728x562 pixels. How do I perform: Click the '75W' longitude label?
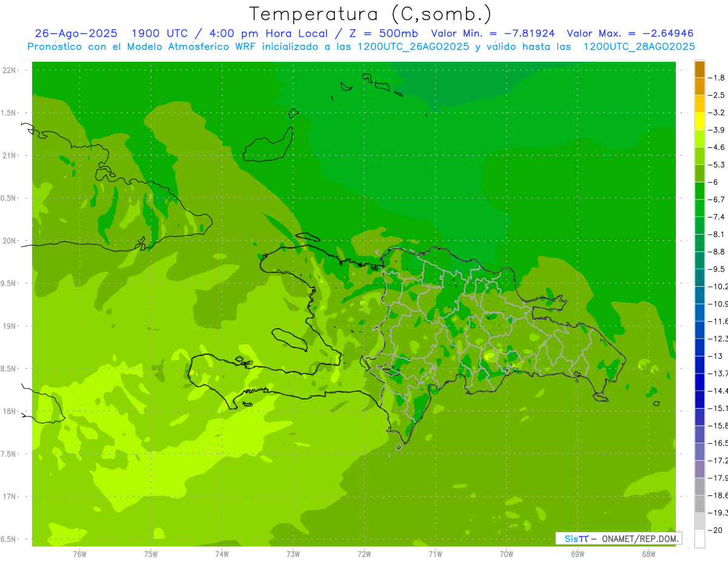coord(151,554)
